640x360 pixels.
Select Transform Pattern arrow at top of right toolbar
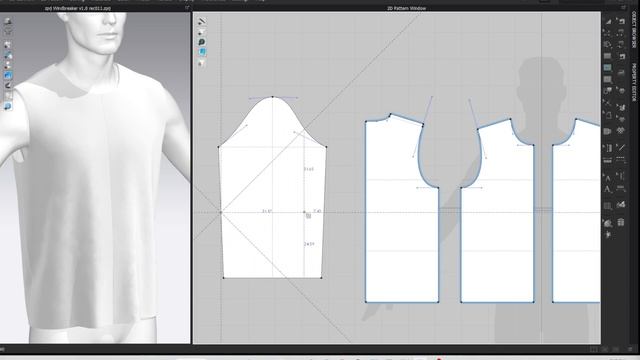[x=608, y=21]
